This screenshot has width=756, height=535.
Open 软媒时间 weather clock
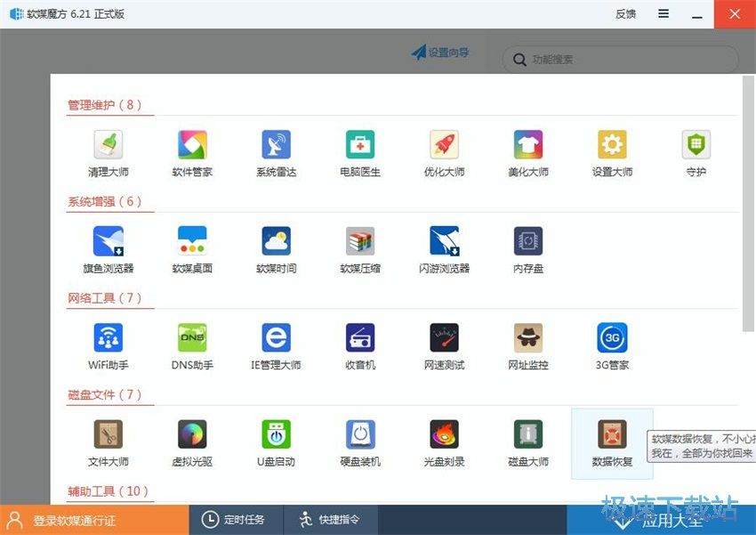(277, 250)
